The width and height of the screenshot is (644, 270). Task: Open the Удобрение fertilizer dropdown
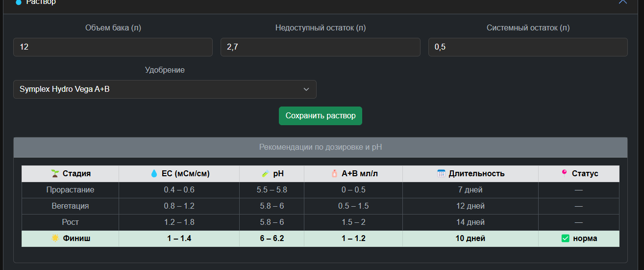pos(165,89)
